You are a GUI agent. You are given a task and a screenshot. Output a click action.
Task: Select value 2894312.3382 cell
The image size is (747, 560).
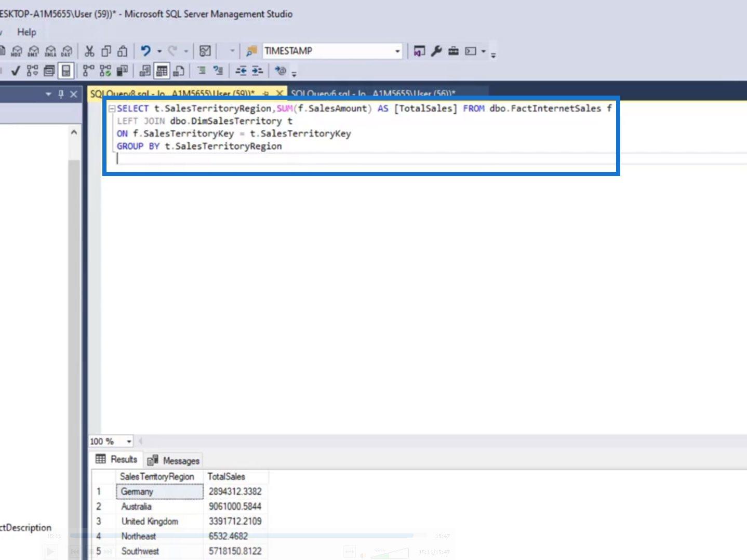pos(236,491)
